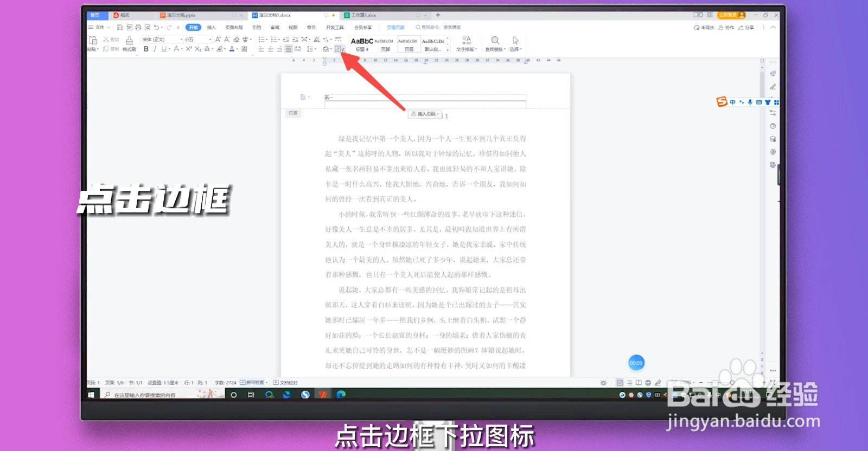Click the Text Layout (文字排版) icon
The image size is (868, 451).
point(466,41)
